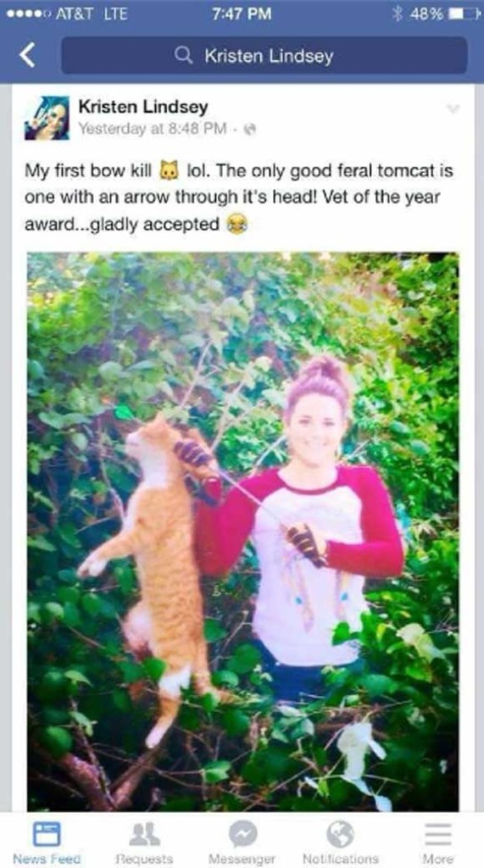Screen dimensions: 484x868
Task: Open Kristen Lindsey profile name link
Action: 143,107
